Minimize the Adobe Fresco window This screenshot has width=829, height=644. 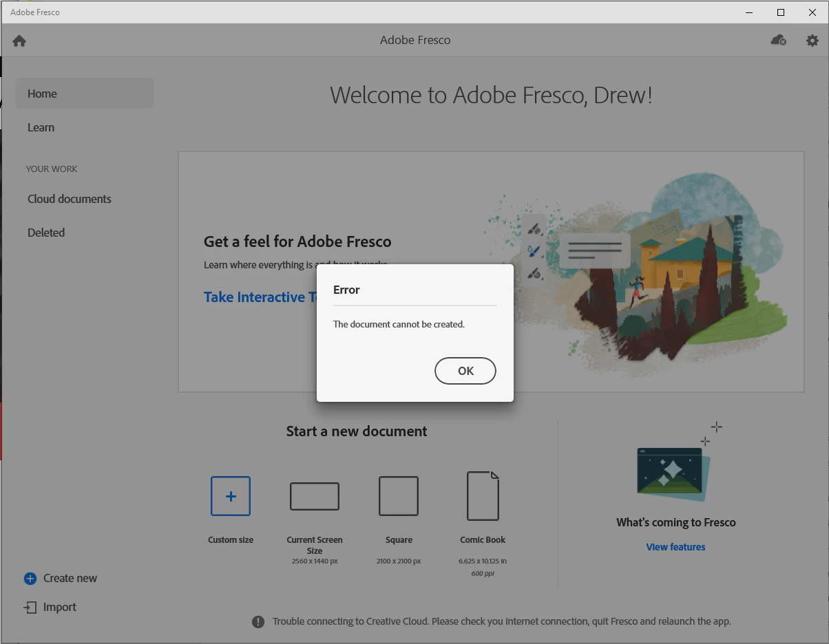(749, 12)
